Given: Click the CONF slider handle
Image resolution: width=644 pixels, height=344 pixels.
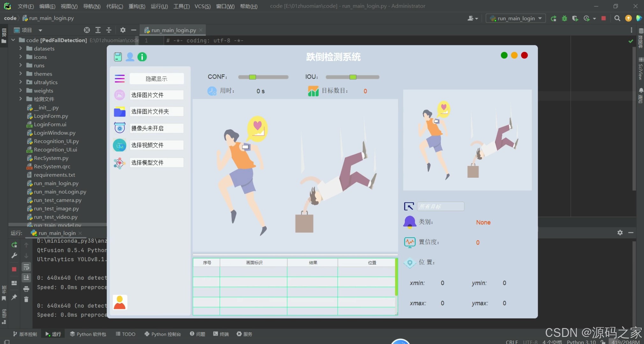Looking at the screenshot, I should pos(252,77).
